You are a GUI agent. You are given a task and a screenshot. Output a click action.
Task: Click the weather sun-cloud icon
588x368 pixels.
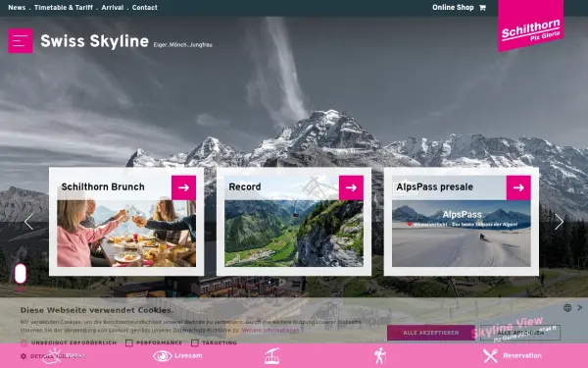[52, 356]
